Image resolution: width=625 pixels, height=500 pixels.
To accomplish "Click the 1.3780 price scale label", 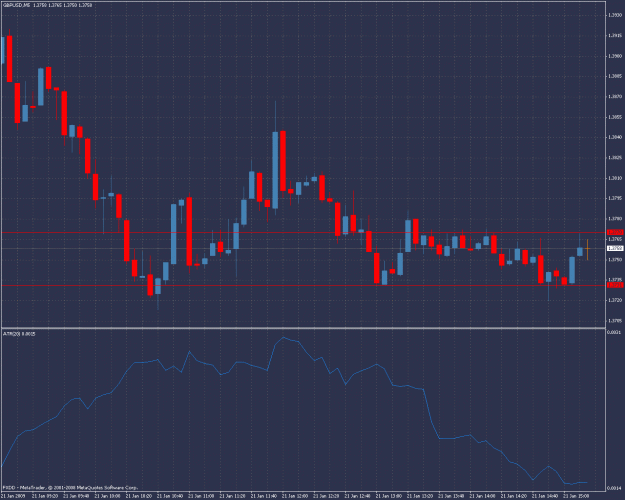I will coord(615,219).
